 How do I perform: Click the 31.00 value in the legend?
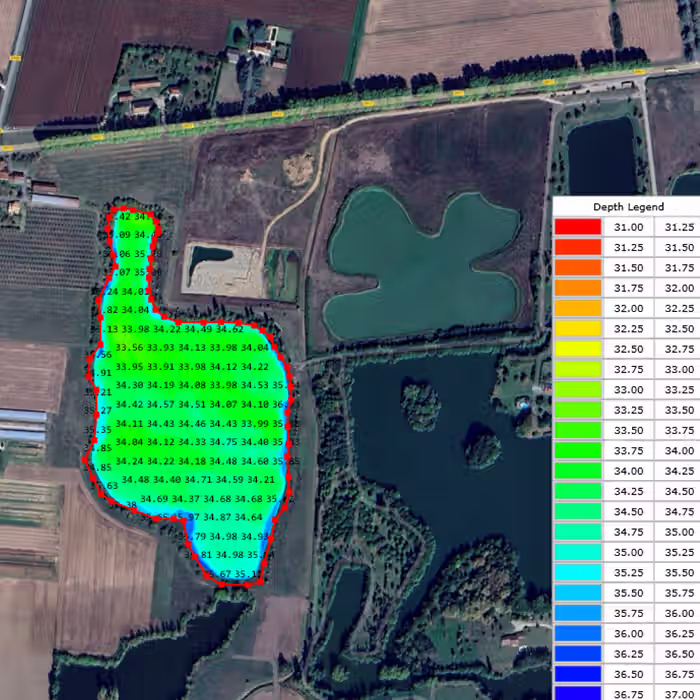click(628, 227)
